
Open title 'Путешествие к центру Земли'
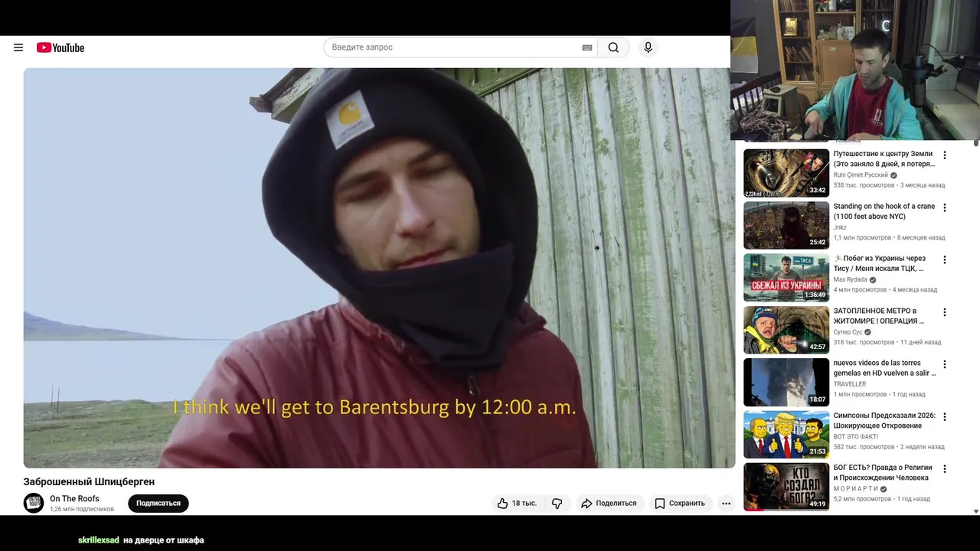coord(884,158)
